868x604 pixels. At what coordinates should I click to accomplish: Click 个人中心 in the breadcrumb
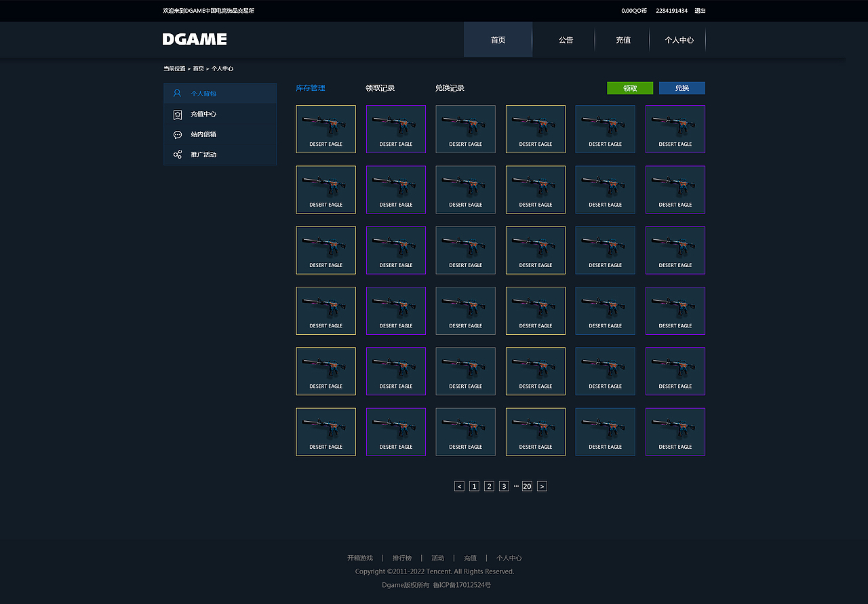tap(222, 68)
